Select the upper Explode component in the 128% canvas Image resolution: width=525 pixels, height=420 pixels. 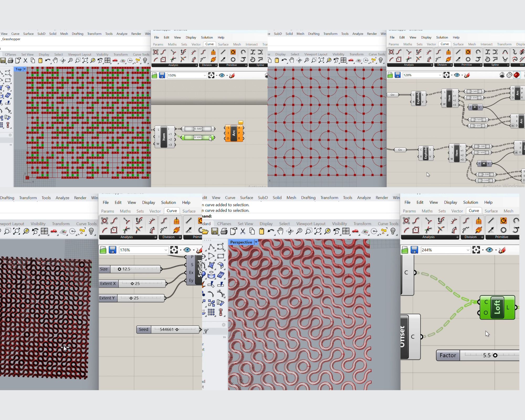419,98
